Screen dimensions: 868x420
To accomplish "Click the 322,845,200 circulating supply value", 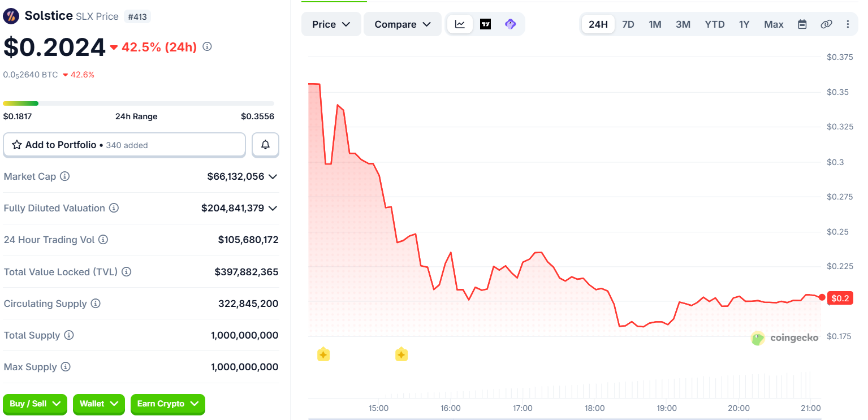I will coord(248,304).
